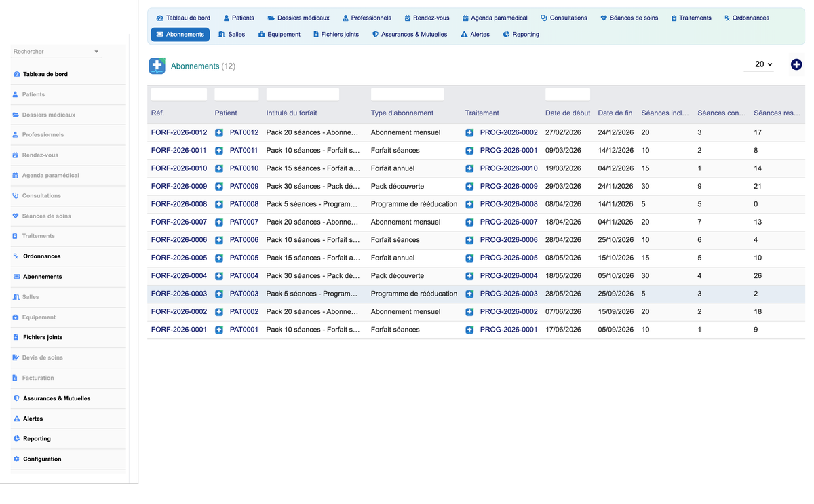Click Date de début filter input field
Viewport: 814px width, 504px height.
coord(568,94)
